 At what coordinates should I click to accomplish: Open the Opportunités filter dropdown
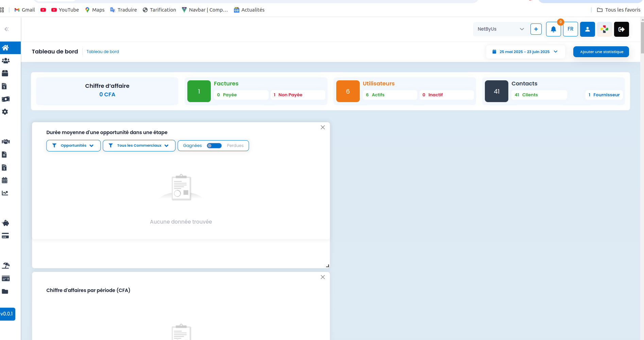73,146
